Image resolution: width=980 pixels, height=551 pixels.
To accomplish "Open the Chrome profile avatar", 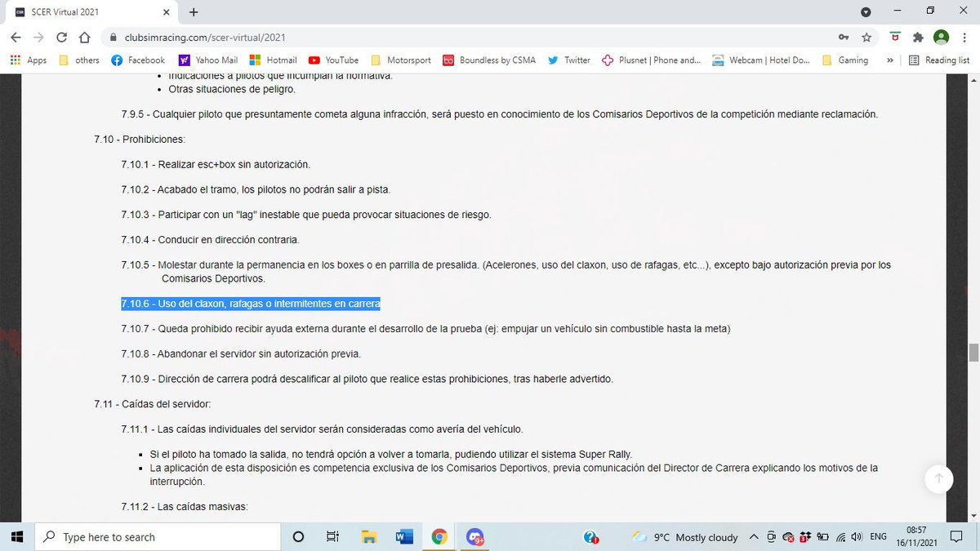I will point(941,38).
